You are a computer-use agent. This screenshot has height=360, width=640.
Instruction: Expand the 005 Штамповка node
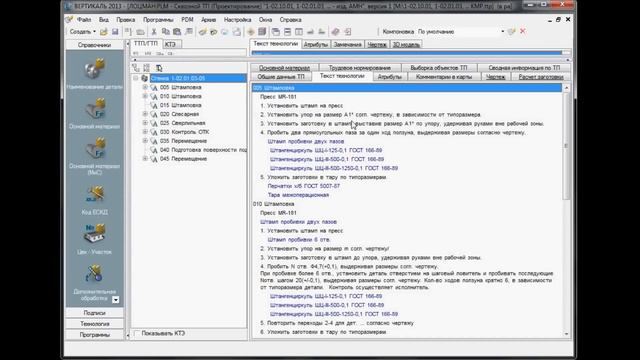tap(145, 87)
